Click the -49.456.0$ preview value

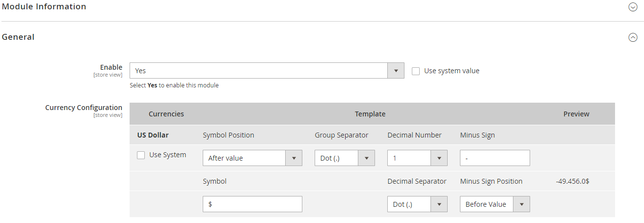[572, 181]
